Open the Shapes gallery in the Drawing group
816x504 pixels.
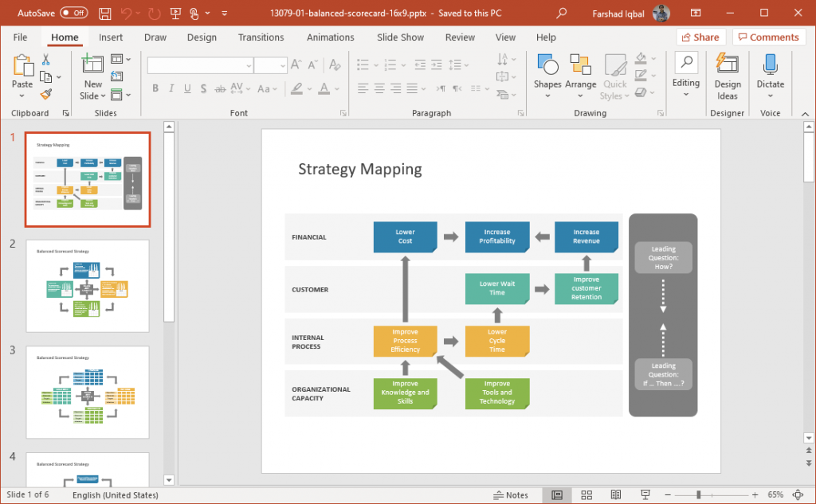tap(547, 72)
